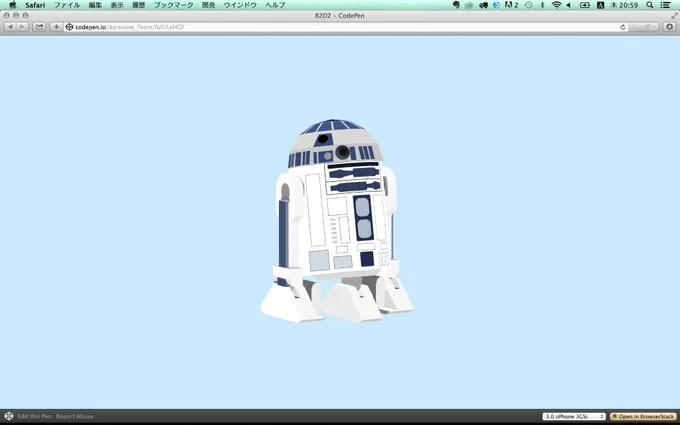Click the blue circular menu bar icon
680x425 pixels.
497,5
